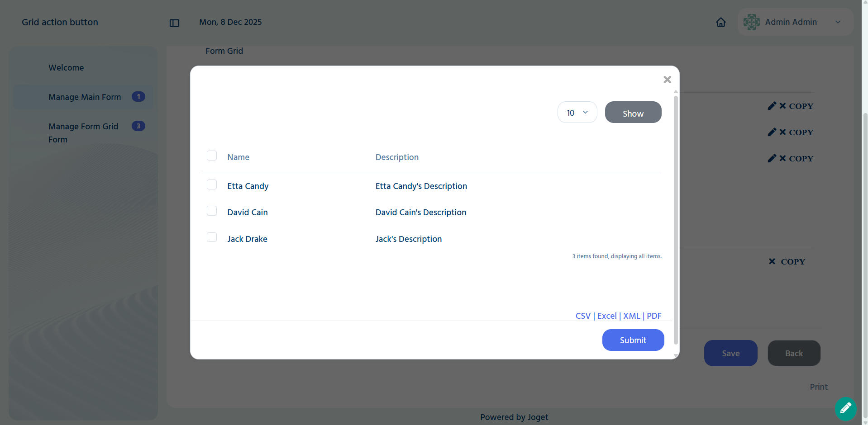Open Manage Form Grid Form menu item
Viewport: 868px width, 425px height.
(x=84, y=133)
